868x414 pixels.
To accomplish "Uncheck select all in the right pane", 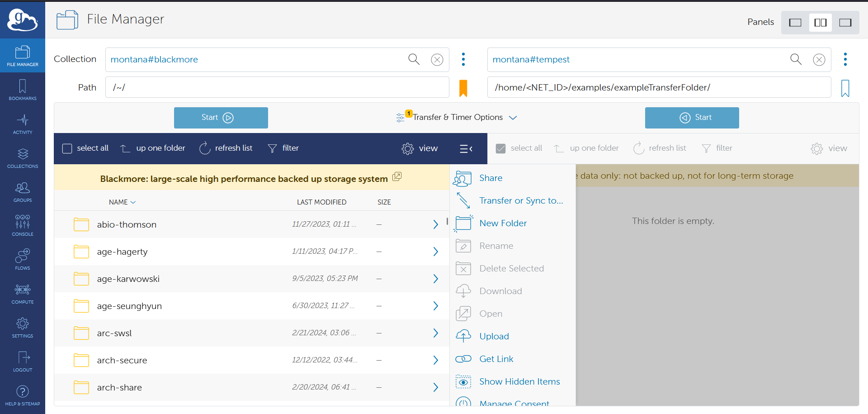I will (501, 148).
